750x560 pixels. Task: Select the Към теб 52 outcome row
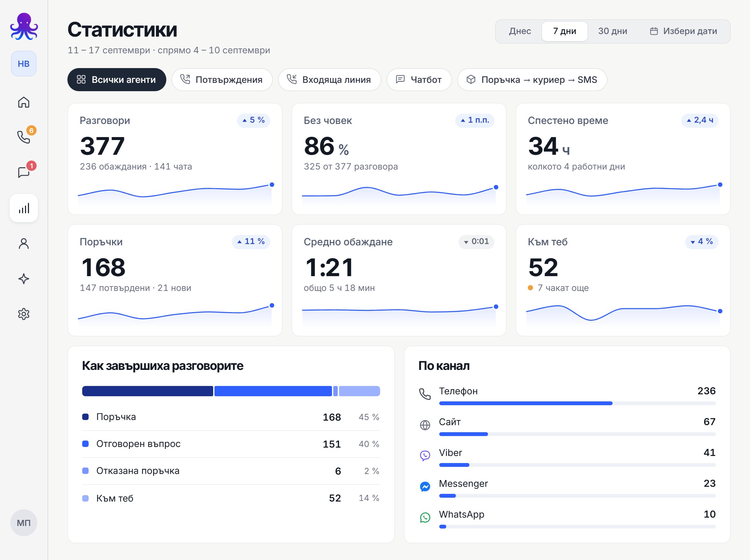tap(231, 498)
